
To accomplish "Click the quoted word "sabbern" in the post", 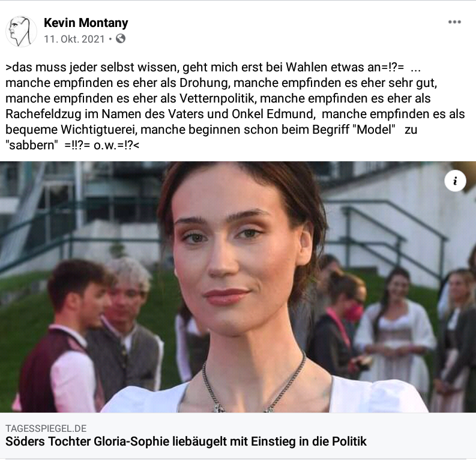I will tap(32, 145).
